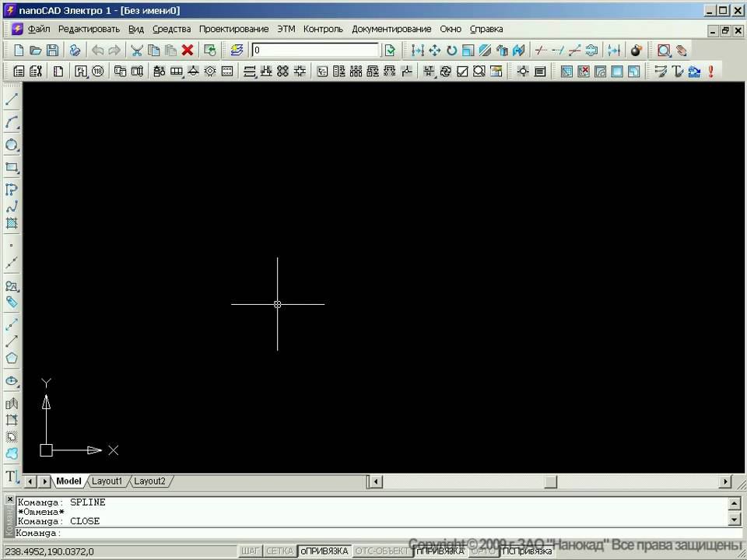Cut selection with the scissors icon
747x560 pixels.
pos(137,50)
